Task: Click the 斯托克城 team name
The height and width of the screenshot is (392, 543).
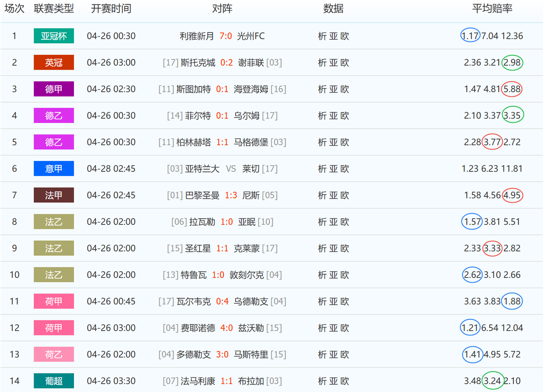Action: (x=198, y=62)
